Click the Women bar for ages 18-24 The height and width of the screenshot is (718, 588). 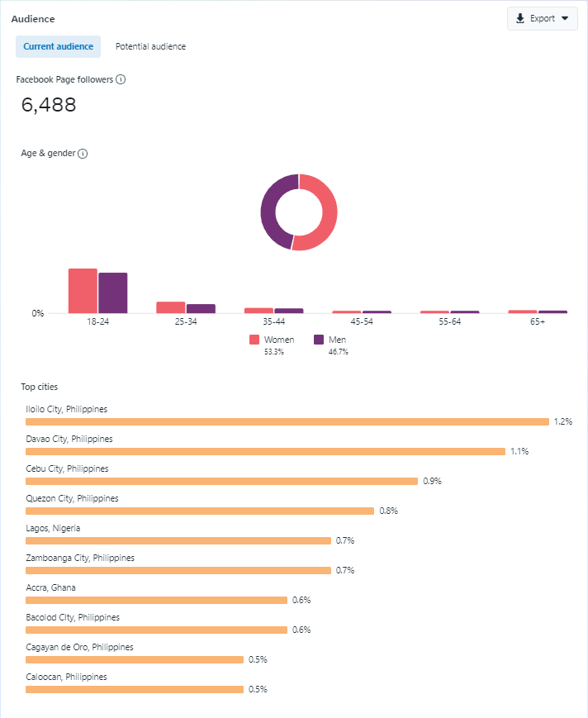pos(83,291)
